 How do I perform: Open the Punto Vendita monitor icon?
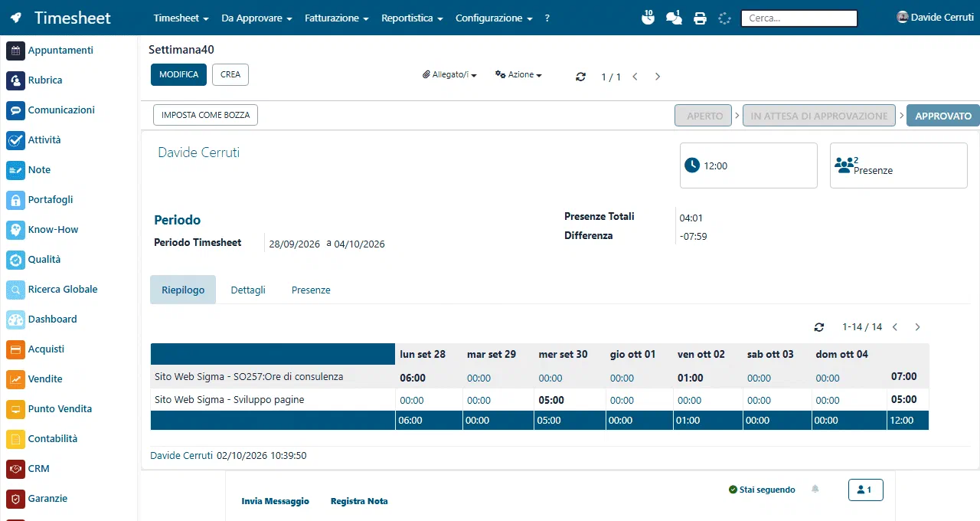[x=16, y=409]
